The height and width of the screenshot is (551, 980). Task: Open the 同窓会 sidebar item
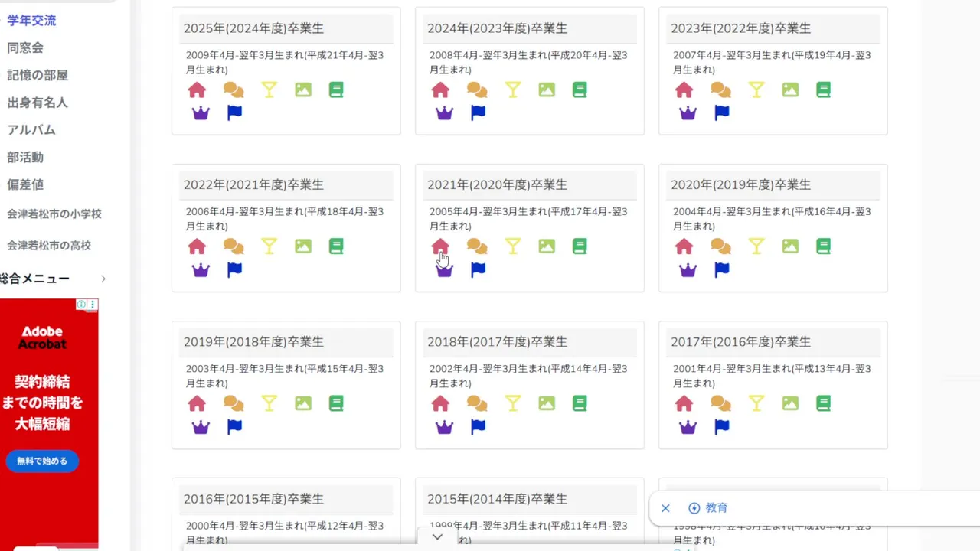(x=25, y=47)
